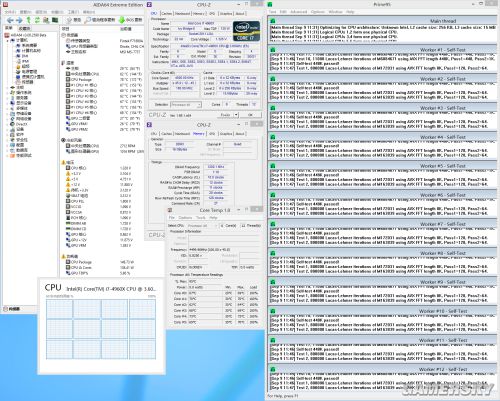Open Prime95 Advanced menu
Screen dimensions: 500x401
(298, 12)
